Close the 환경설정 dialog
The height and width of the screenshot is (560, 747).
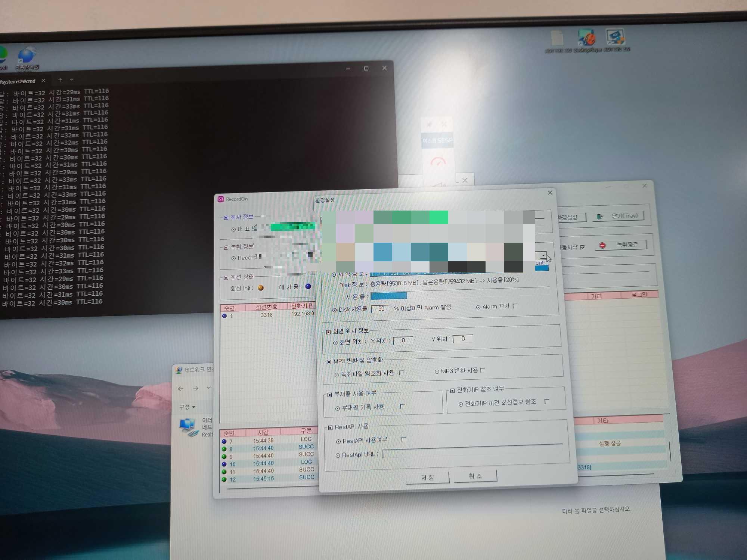[x=550, y=193]
